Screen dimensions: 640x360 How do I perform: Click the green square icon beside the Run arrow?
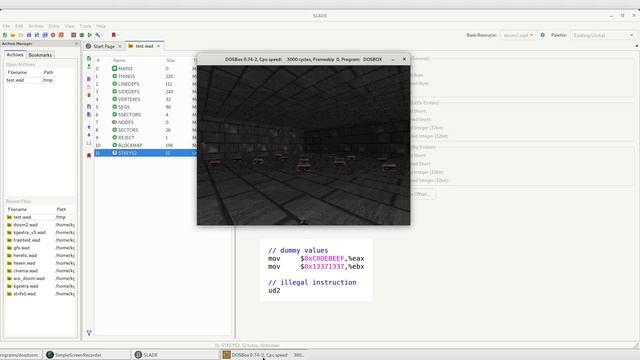(82, 35)
